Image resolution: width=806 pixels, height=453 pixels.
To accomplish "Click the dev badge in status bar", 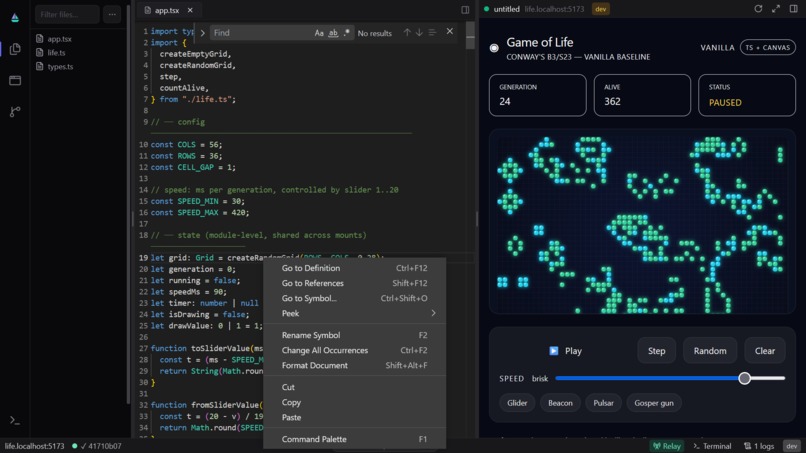I will [792, 446].
